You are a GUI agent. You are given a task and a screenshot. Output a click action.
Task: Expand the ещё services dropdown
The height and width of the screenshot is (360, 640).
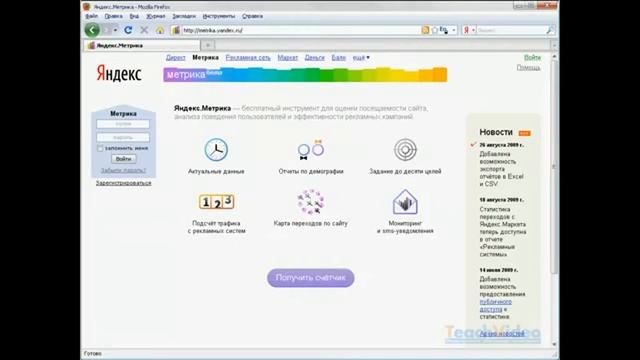(x=361, y=58)
